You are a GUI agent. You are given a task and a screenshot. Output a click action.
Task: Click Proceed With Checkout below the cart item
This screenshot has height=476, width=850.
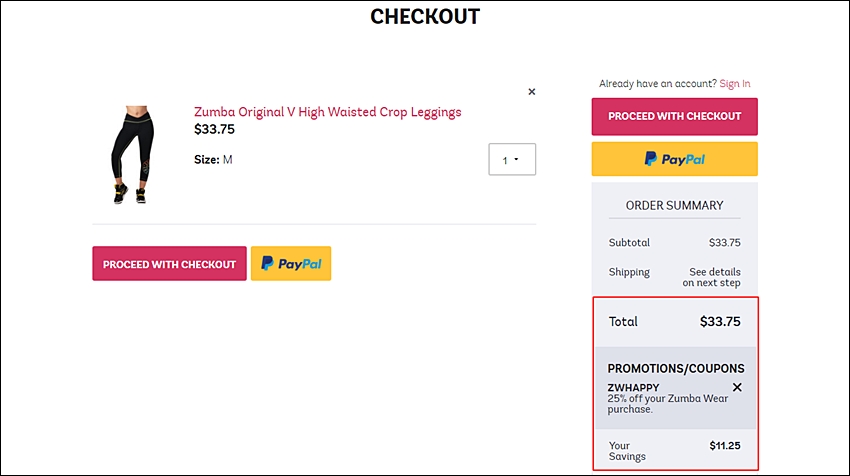169,264
